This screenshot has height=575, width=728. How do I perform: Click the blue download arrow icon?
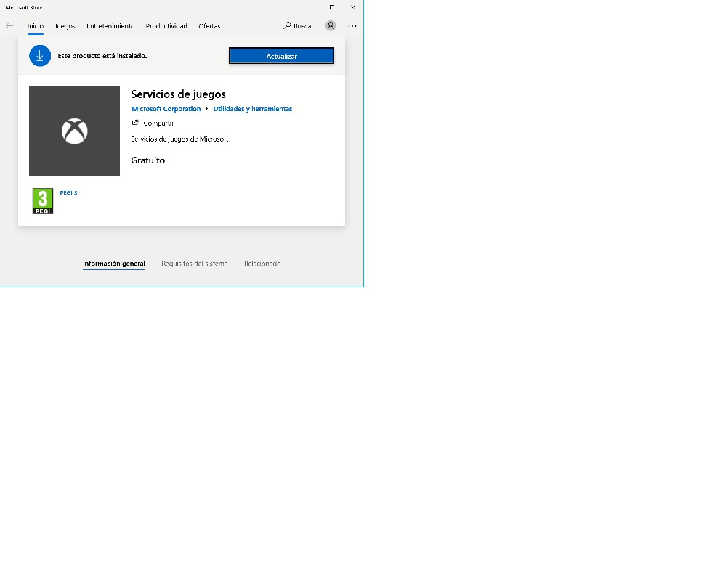pyautogui.click(x=40, y=56)
